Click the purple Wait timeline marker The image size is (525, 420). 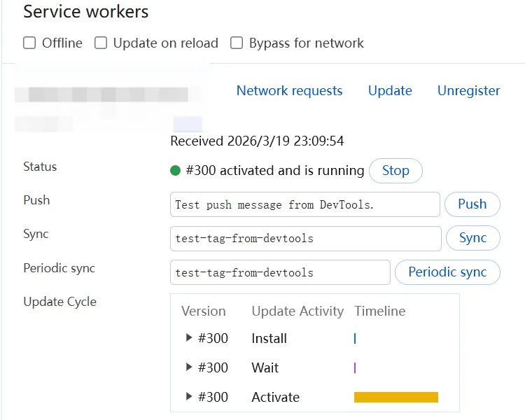[355, 368]
